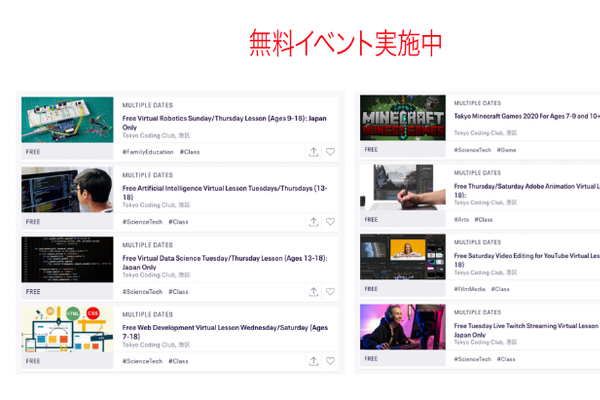The image size is (600, 400).
Task: Select #ScienceTech tag on Web Development event
Action: [x=142, y=361]
